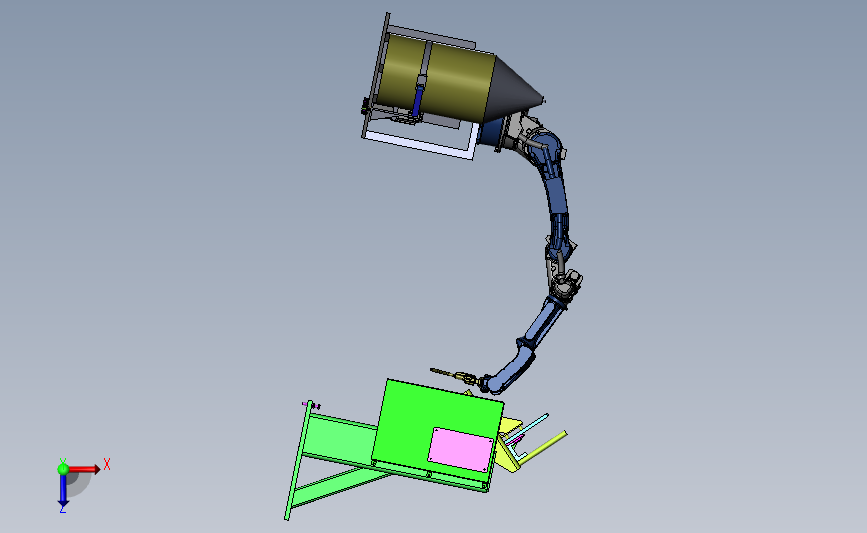Screen dimensions: 867x533
Task: Click the dark gray cone on the drum
Action: coord(511,88)
